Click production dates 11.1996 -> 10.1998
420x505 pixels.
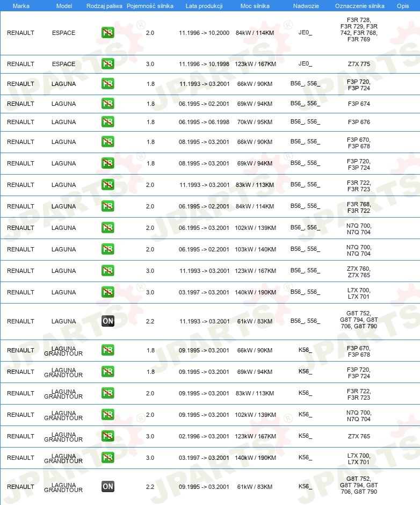point(204,64)
